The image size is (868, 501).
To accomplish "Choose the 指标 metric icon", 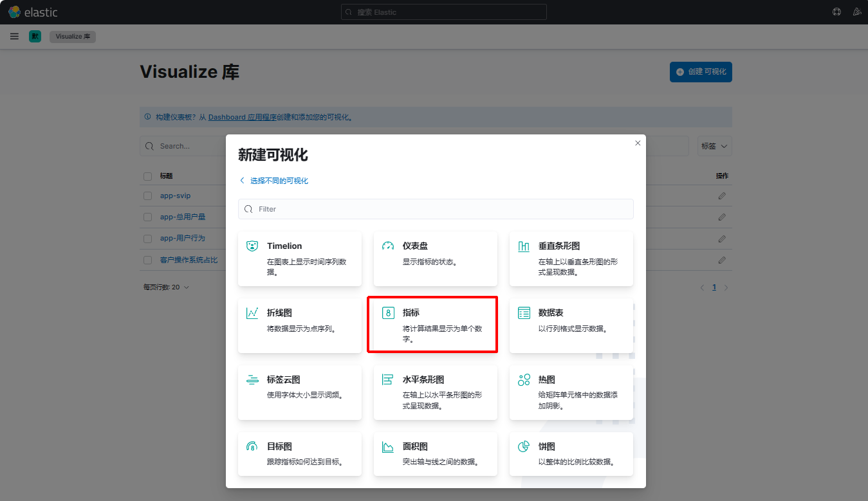I will pyautogui.click(x=388, y=313).
